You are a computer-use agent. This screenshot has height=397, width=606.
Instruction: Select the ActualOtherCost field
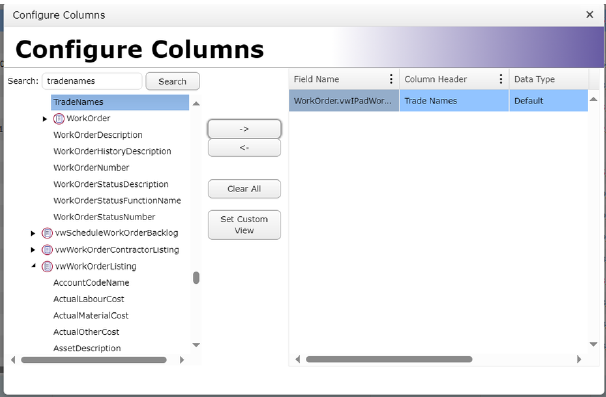tap(86, 332)
